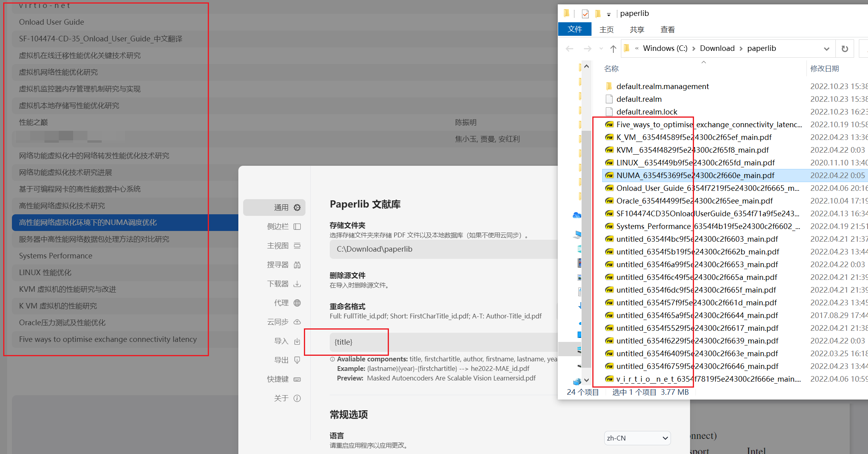
Task: Switch to the 查看 ribbon tab
Action: 667,29
